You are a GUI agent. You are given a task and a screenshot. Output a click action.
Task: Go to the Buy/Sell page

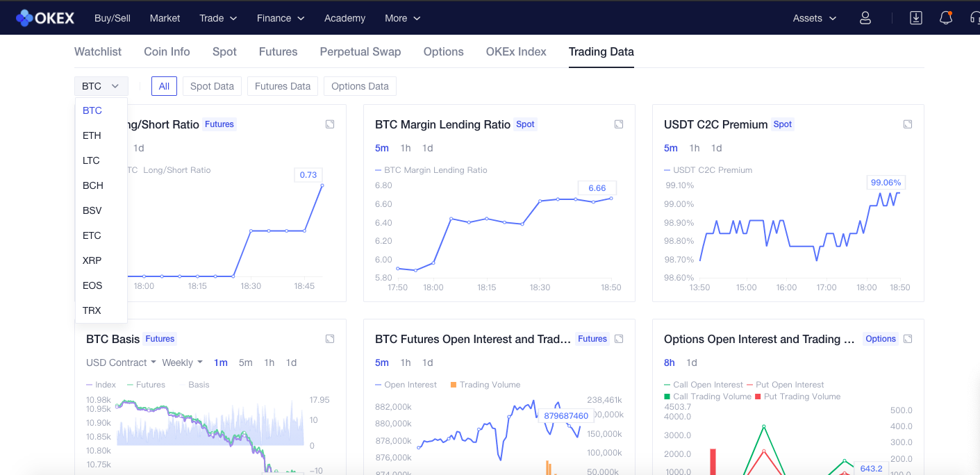(113, 18)
